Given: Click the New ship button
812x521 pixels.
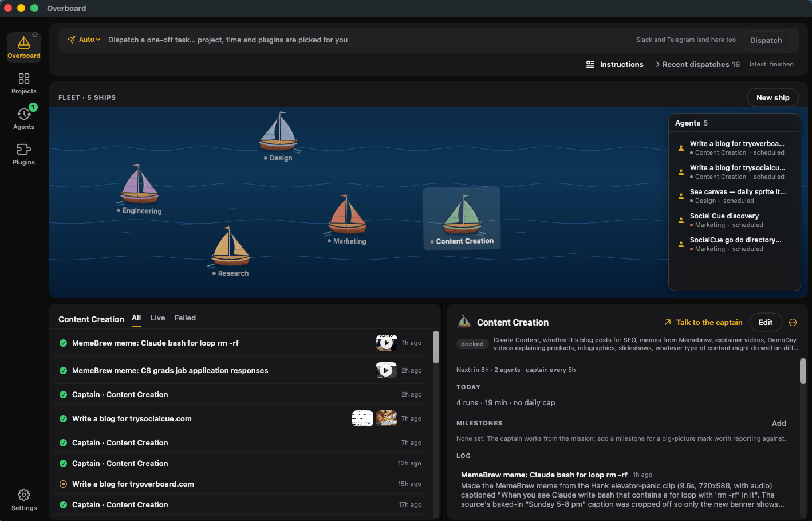Looking at the screenshot, I should [x=772, y=97].
